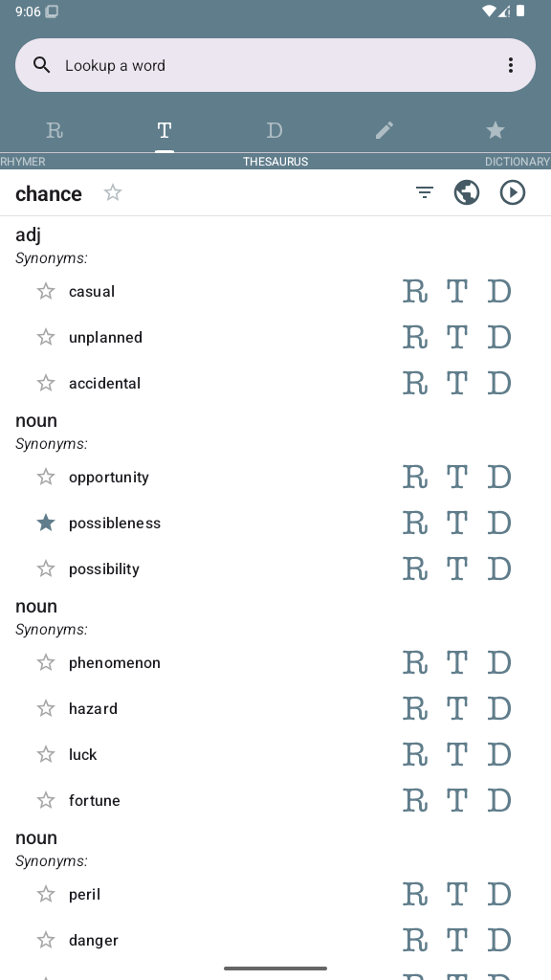The width and height of the screenshot is (551, 980).
Task: Look up chance on the web globe icon
Action: point(467,192)
